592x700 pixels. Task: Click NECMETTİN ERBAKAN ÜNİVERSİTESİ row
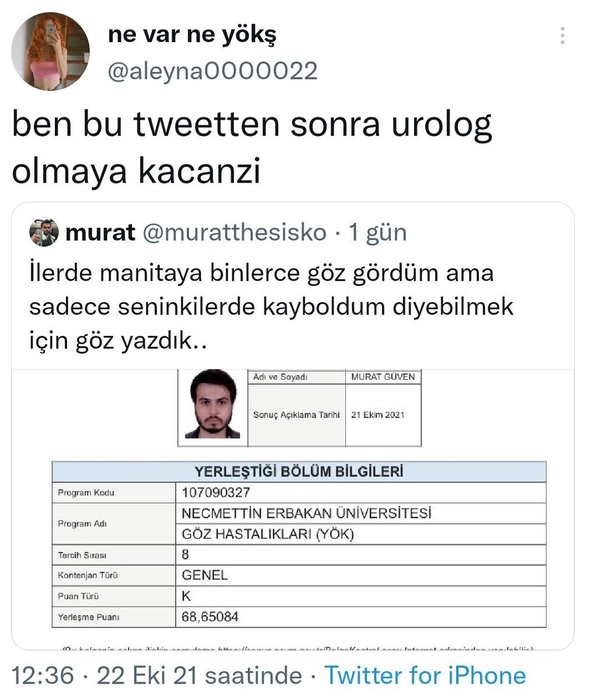(307, 513)
